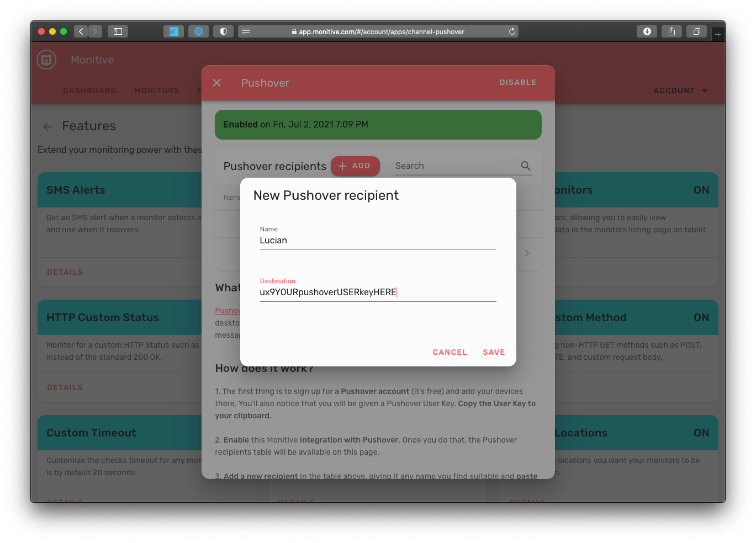Show Safari downloads
Viewport: 756px width, 543px height.
[647, 31]
